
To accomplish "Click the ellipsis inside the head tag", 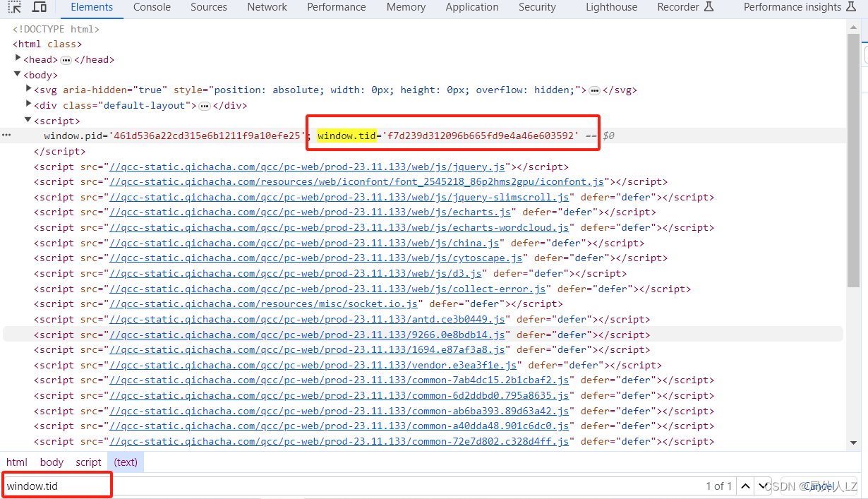I will (x=66, y=60).
